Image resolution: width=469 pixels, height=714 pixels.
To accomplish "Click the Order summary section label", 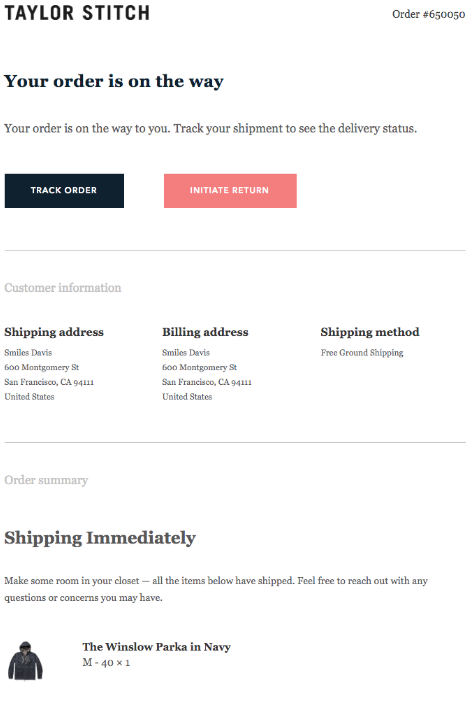I will (46, 480).
